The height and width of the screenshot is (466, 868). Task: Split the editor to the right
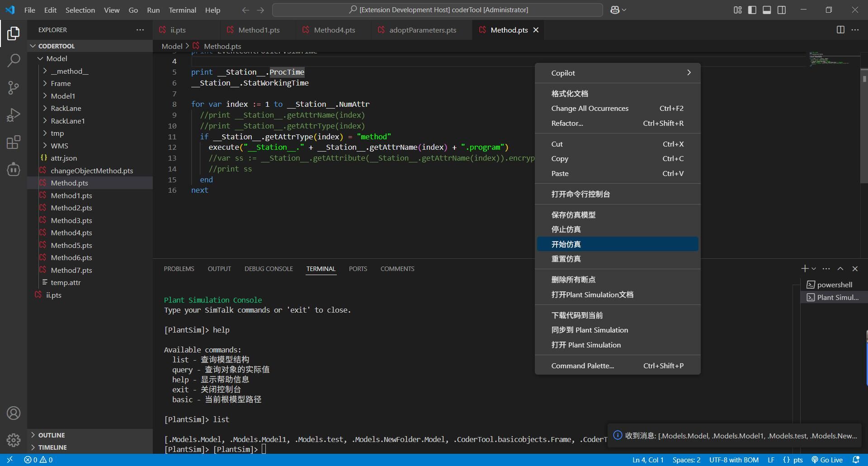840,30
